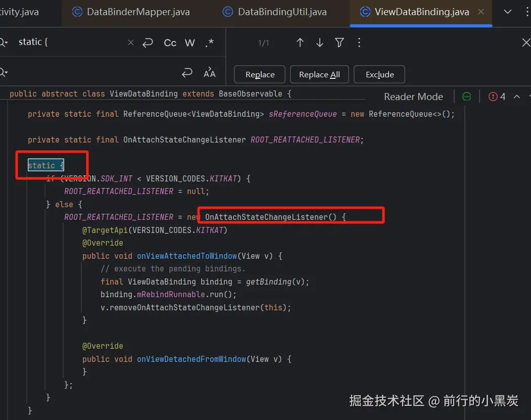This screenshot has height=420, width=531.
Task: Toggle Preserve Case option
Action: 210,72
